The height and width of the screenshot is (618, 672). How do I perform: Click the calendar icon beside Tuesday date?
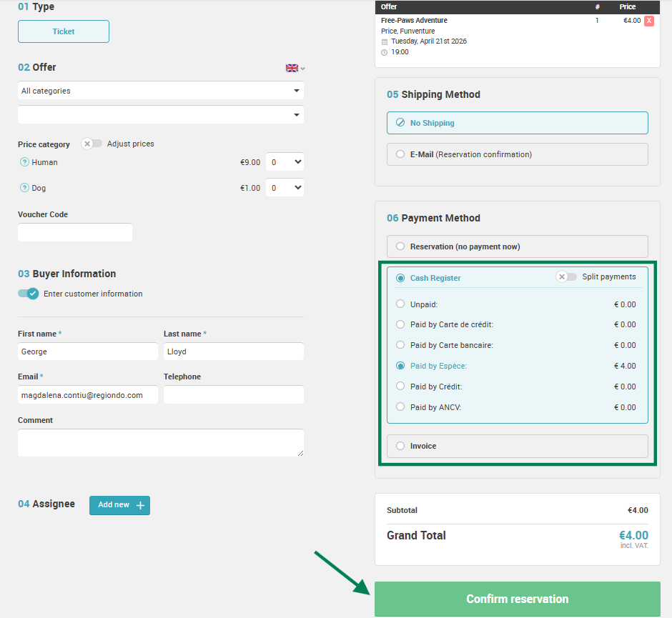(385, 41)
